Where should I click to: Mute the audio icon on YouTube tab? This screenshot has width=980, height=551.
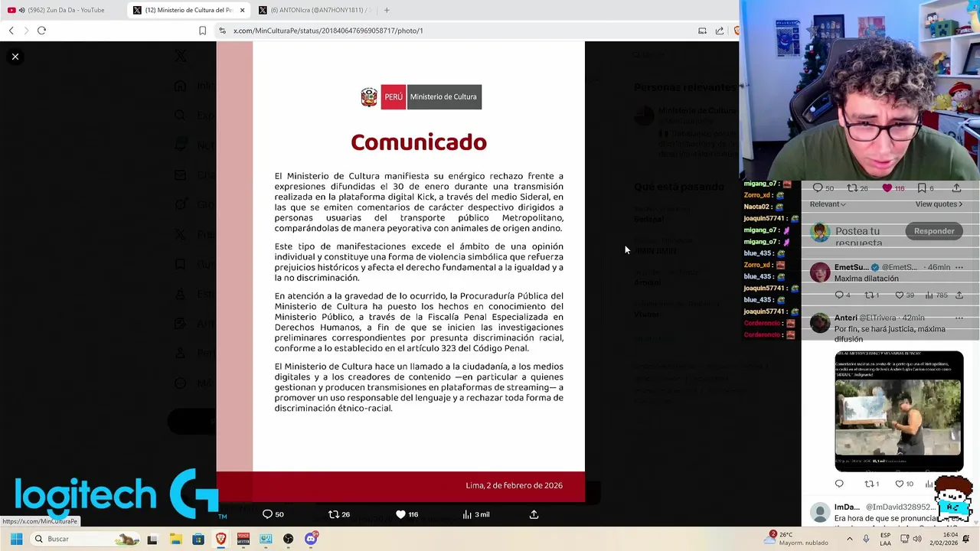point(21,10)
